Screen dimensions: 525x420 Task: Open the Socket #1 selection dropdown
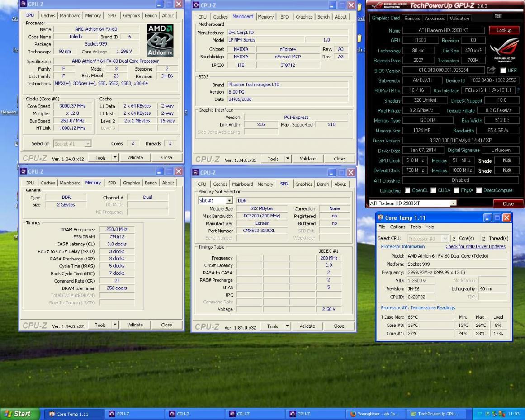pyautogui.click(x=72, y=144)
